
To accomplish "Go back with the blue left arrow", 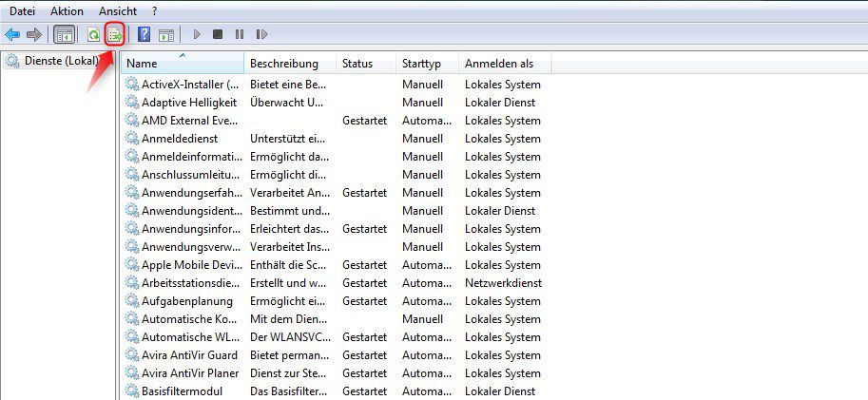I will point(12,35).
